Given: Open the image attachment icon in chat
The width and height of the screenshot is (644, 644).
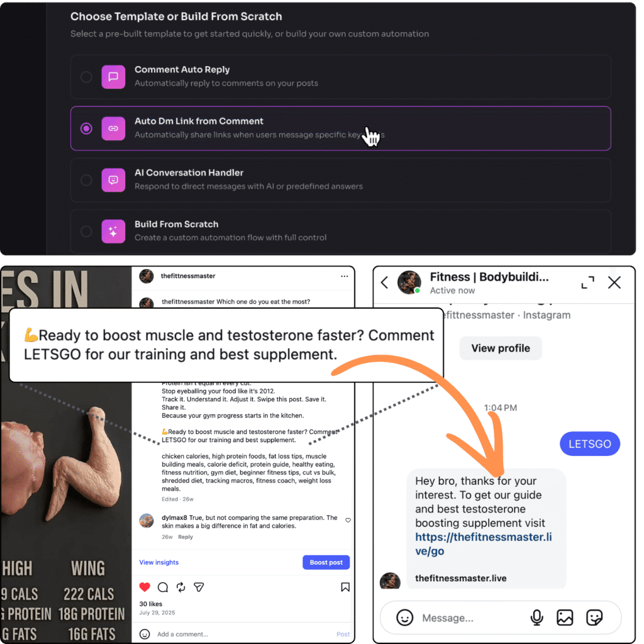Looking at the screenshot, I should tap(565, 618).
